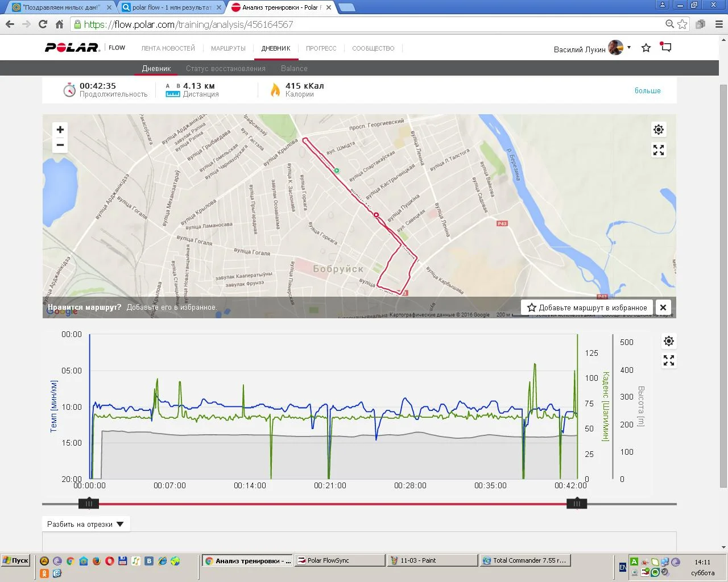Open the ПРОГРЕСС menu
This screenshot has width=728, height=582.
(321, 48)
